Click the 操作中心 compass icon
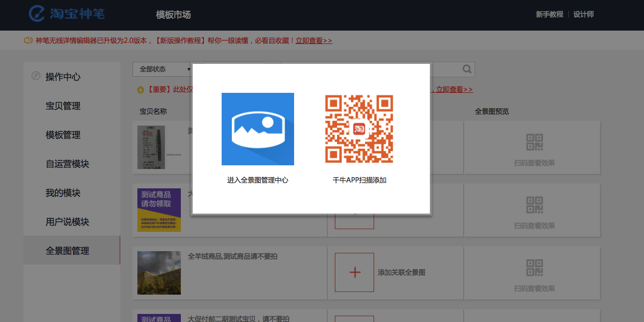Screen dimensions: 644x322 (36, 76)
